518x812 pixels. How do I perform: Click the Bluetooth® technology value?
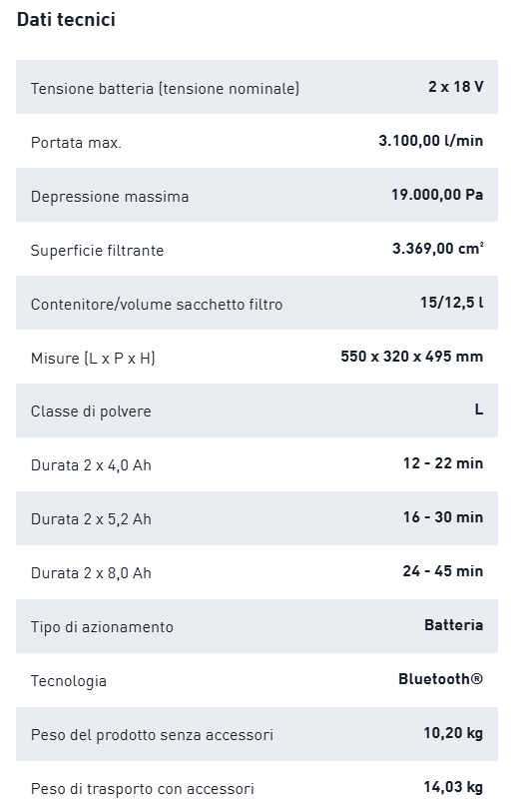click(440, 679)
